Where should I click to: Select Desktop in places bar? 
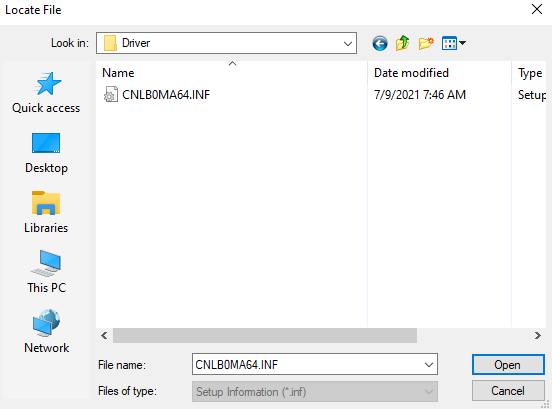46,153
